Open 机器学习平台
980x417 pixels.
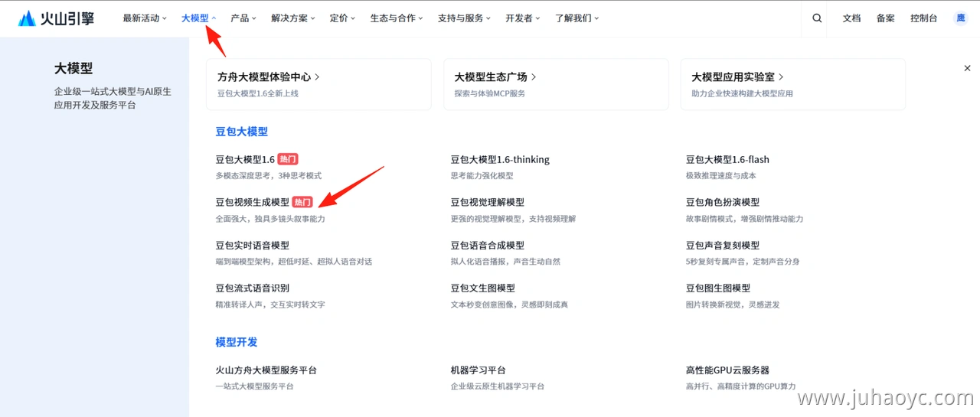[479, 370]
